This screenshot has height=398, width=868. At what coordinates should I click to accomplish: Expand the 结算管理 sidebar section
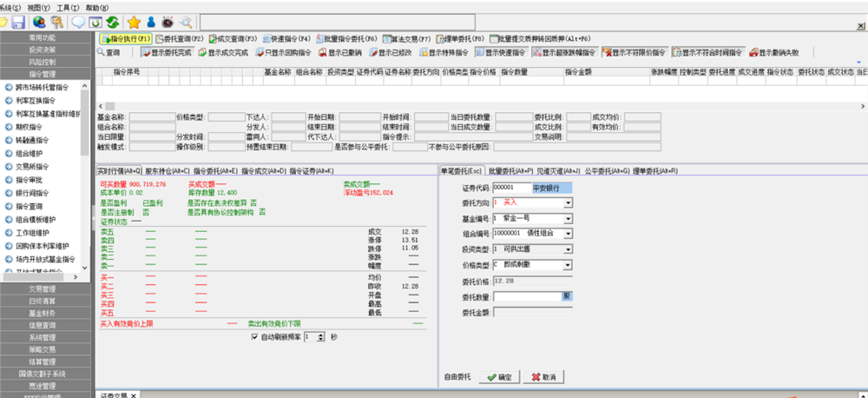(45, 362)
